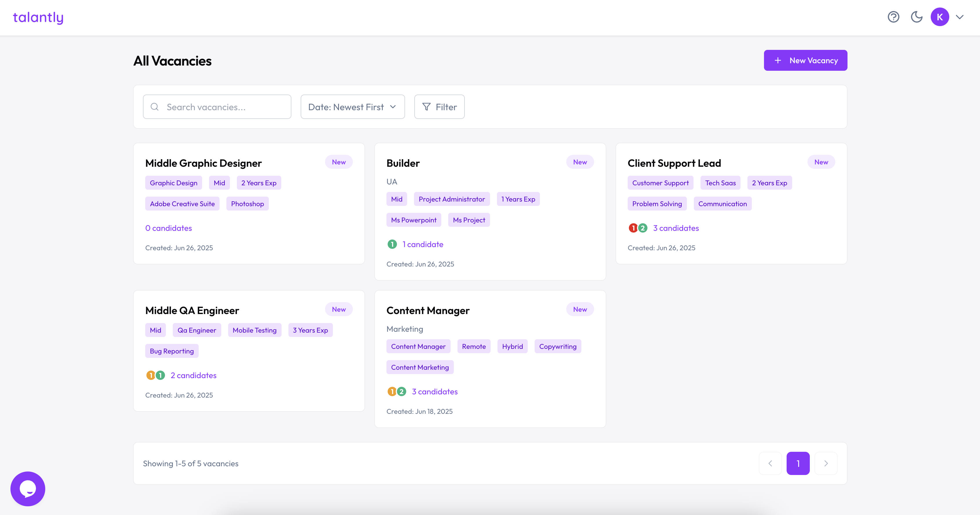Viewport: 980px width, 515px height.
Task: Click the K user avatar
Action: (x=940, y=17)
